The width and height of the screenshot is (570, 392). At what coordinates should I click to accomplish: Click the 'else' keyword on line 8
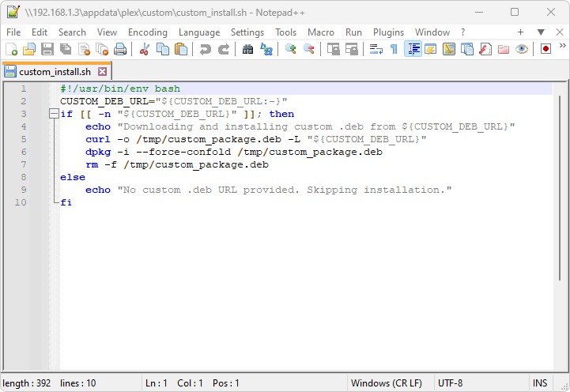click(73, 177)
